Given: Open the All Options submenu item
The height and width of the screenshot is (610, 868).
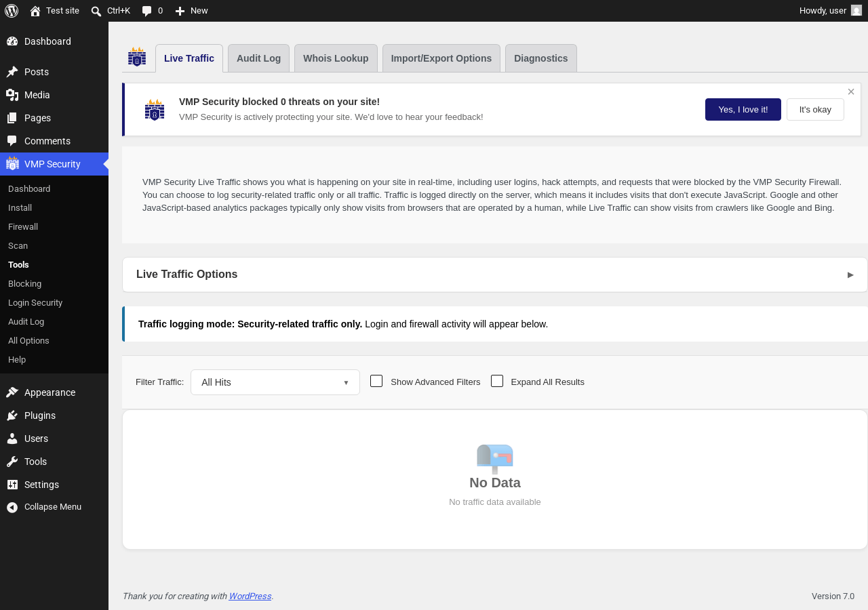Looking at the screenshot, I should 28,340.
